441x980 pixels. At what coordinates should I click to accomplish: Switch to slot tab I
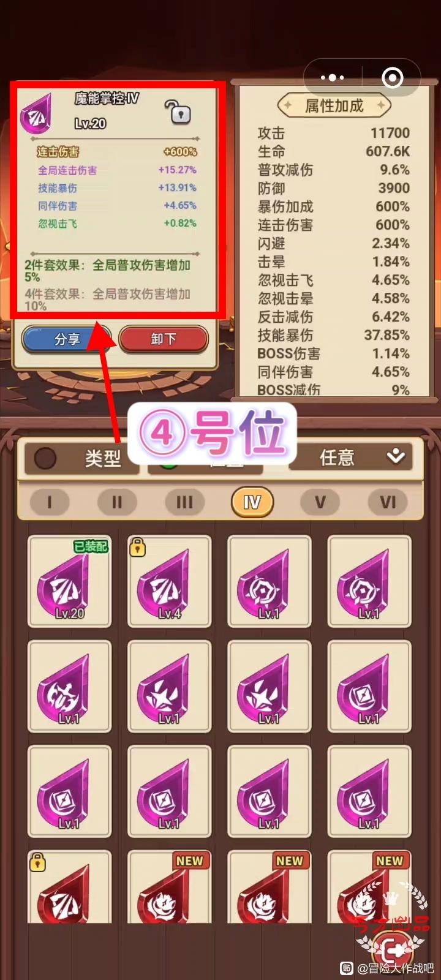pos(50,502)
